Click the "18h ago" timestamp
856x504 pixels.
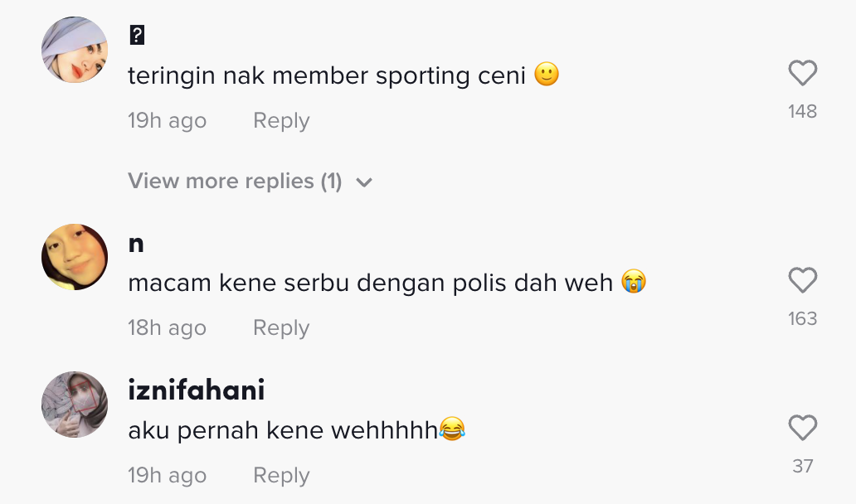pos(167,328)
